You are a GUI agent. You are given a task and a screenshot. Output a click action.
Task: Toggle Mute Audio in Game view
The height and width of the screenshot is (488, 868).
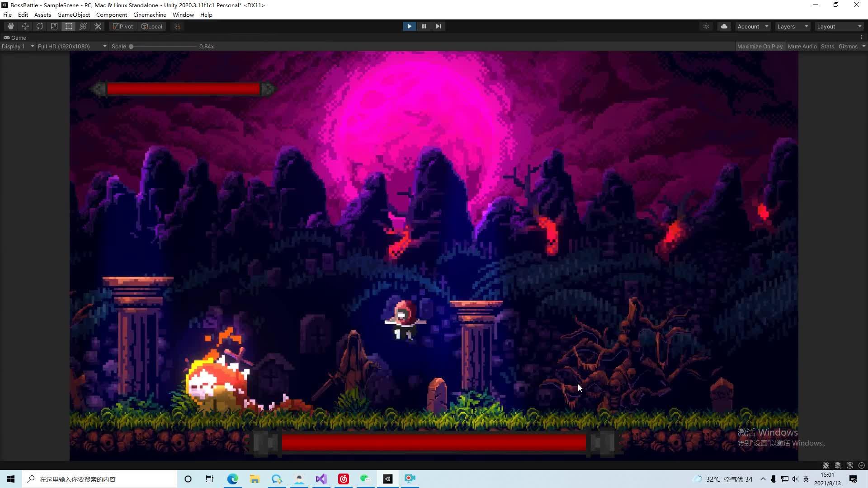[802, 46]
